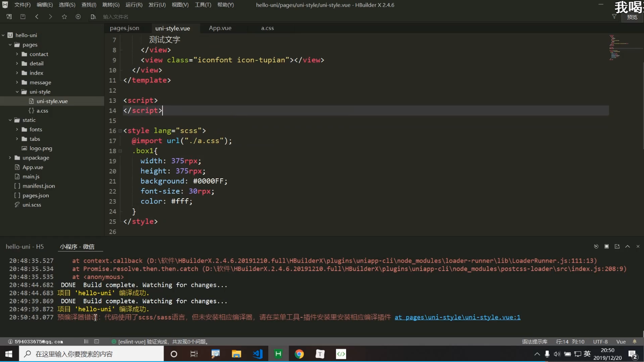This screenshot has height=362, width=644.
Task: Click the 输入文件名 file name input
Action: pos(116,17)
